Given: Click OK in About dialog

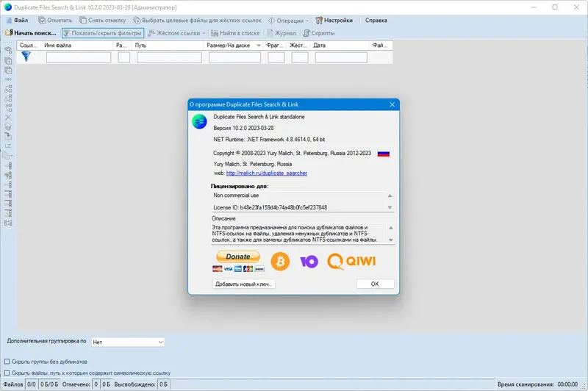Looking at the screenshot, I should (375, 284).
